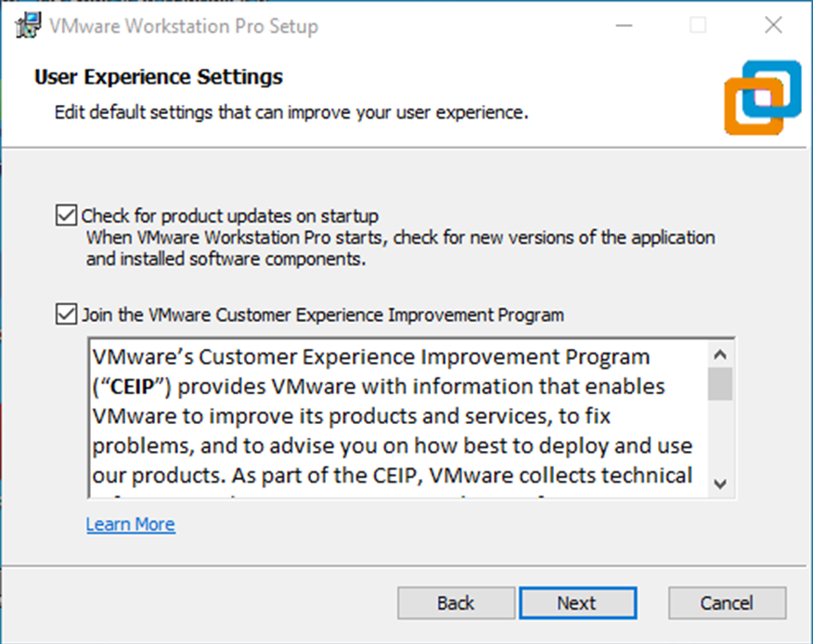
Task: Click the scrollbar thumb in CEIP box
Action: pyautogui.click(x=720, y=384)
